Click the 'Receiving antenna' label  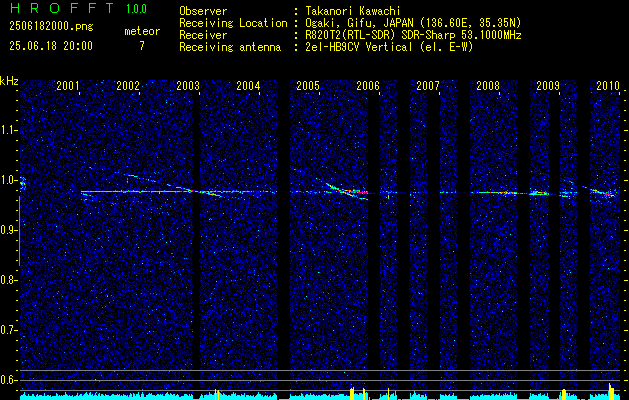(x=230, y=47)
